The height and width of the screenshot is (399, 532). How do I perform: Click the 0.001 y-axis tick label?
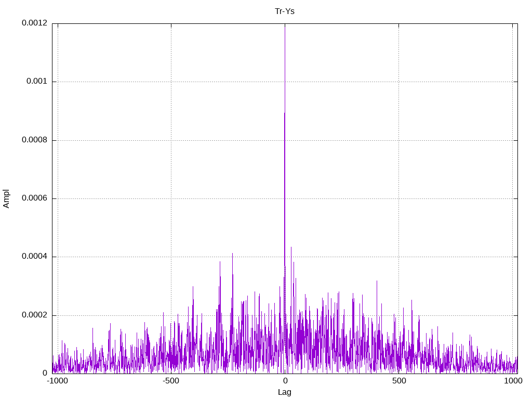coord(37,81)
